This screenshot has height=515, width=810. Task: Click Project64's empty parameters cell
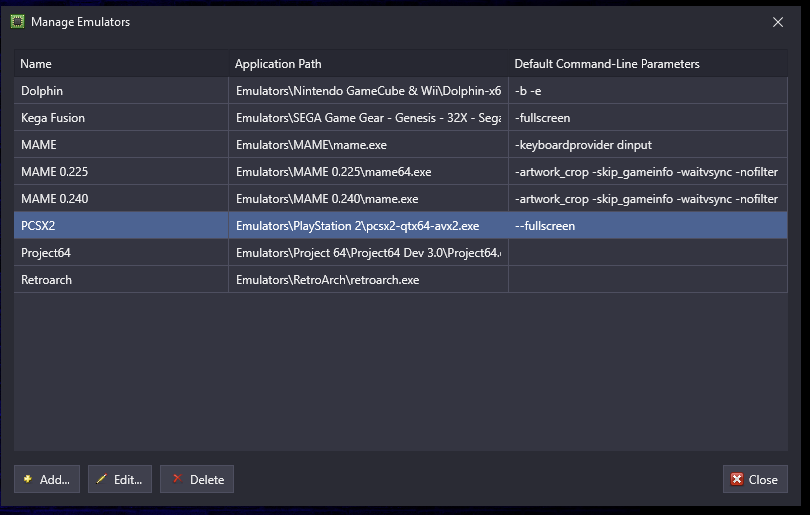coord(648,253)
